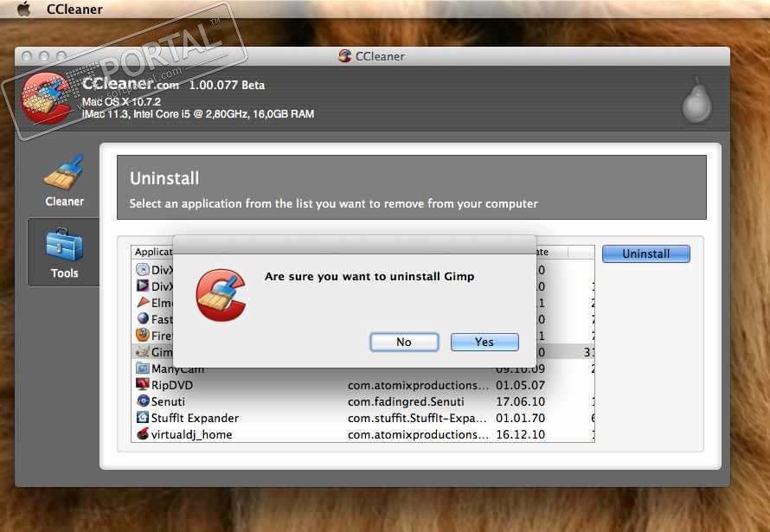Select the FastIcns sphere icon row
Image resolution: width=770 pixels, height=532 pixels.
(x=143, y=318)
